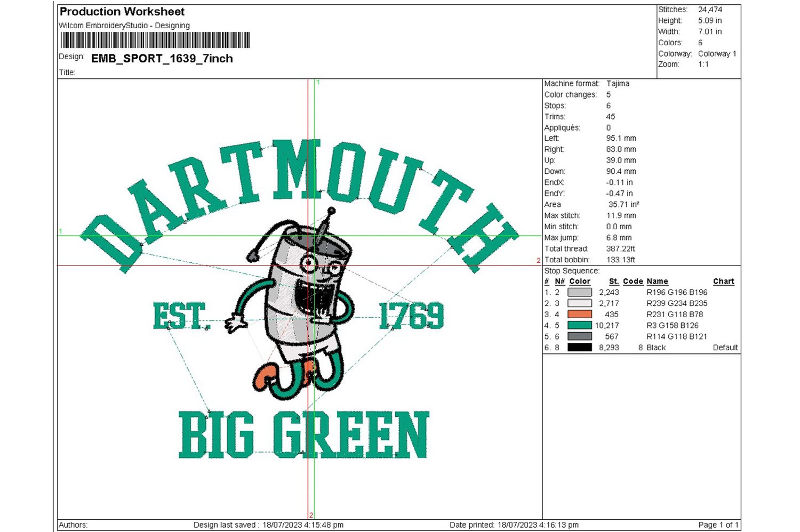Select the 'Colorway 1' value

[x=717, y=54]
